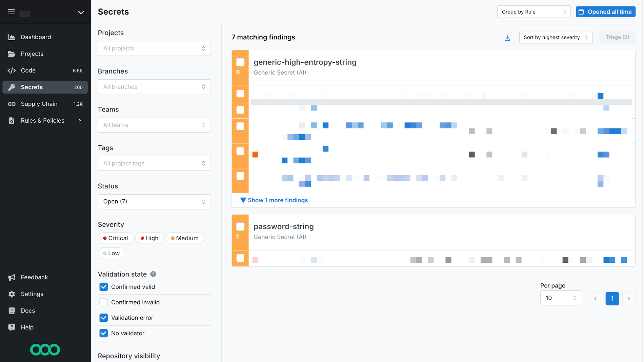Open the hamburger menu at top left
The width and height of the screenshot is (644, 362).
click(x=11, y=12)
